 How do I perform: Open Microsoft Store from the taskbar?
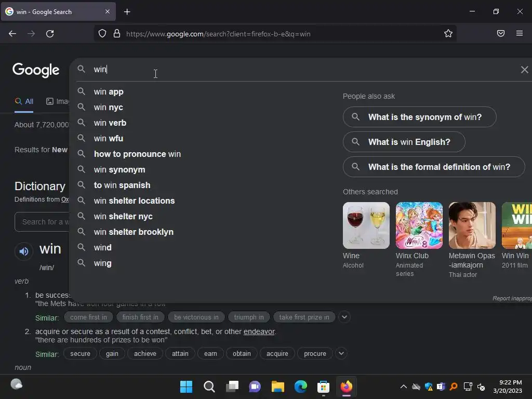pyautogui.click(x=323, y=387)
